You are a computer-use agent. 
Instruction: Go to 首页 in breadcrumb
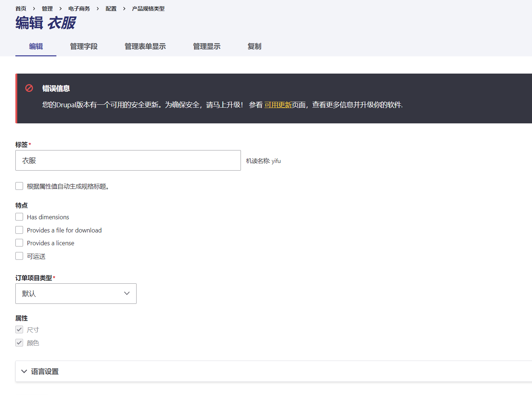click(x=21, y=8)
